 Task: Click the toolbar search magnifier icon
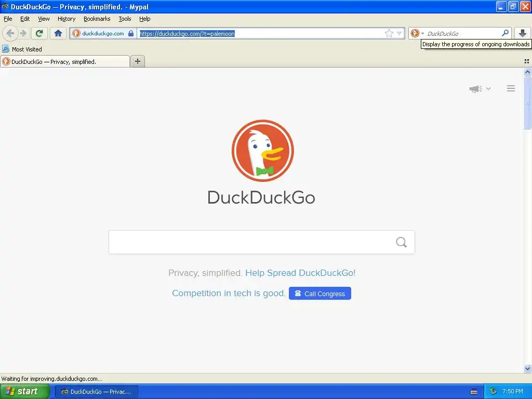point(505,33)
